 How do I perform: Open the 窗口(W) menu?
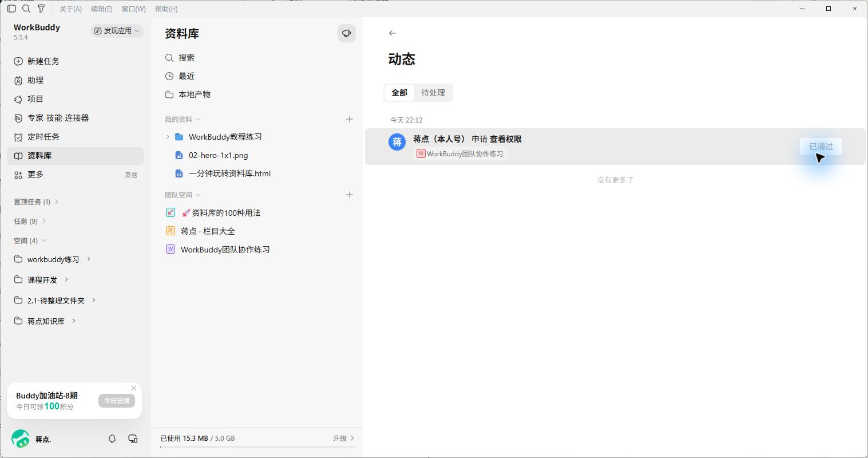[x=134, y=9]
